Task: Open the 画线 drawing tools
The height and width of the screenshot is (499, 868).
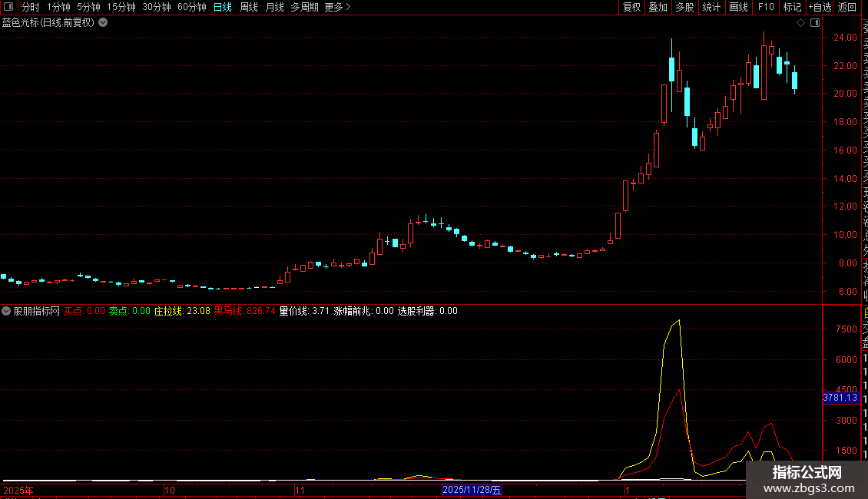Action: (x=738, y=7)
